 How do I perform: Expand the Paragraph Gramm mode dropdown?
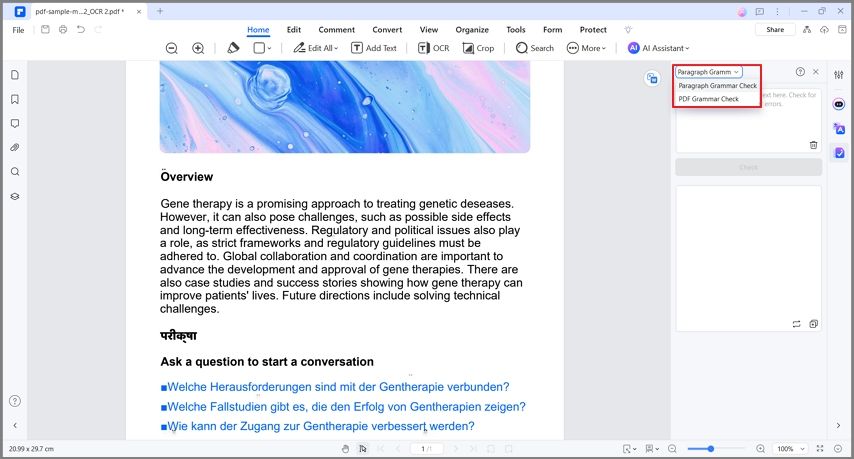(708, 72)
